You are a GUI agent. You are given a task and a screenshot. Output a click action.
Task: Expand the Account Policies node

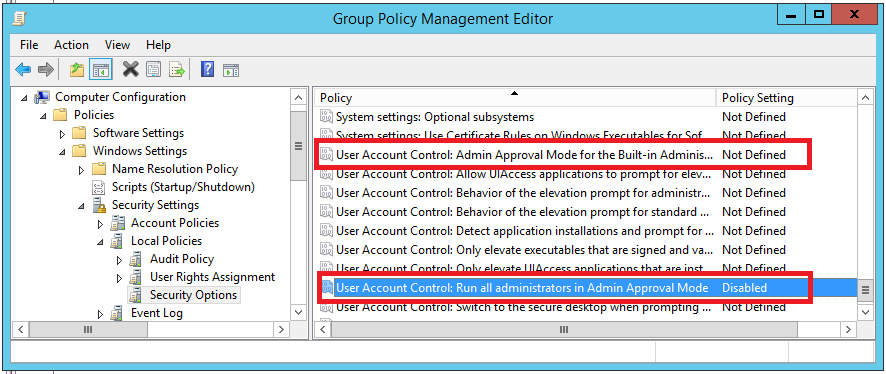[x=101, y=224]
